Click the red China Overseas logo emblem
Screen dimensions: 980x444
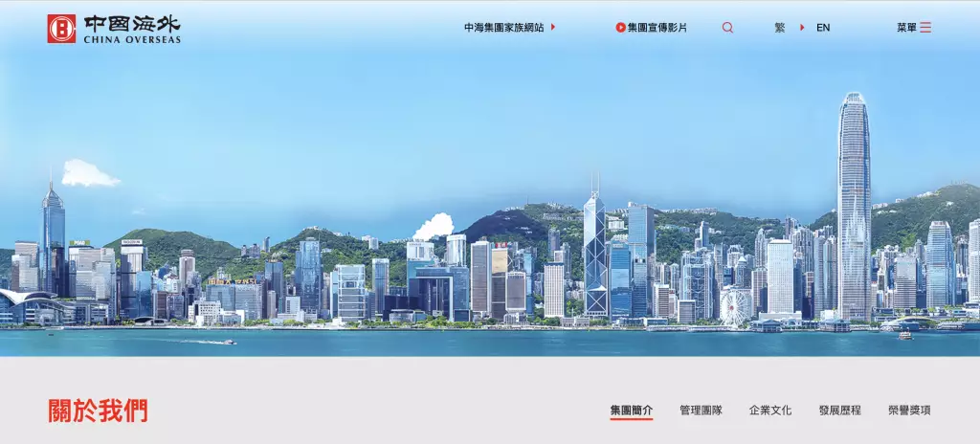[61, 29]
